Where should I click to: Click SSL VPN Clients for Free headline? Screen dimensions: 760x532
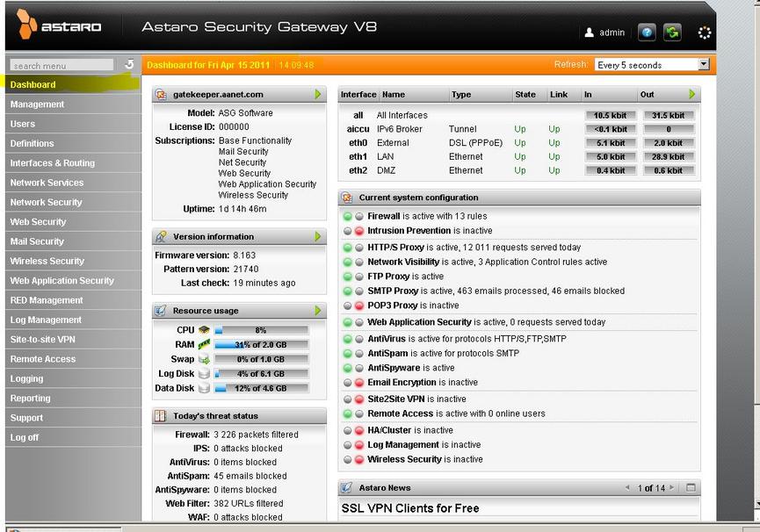[409, 508]
